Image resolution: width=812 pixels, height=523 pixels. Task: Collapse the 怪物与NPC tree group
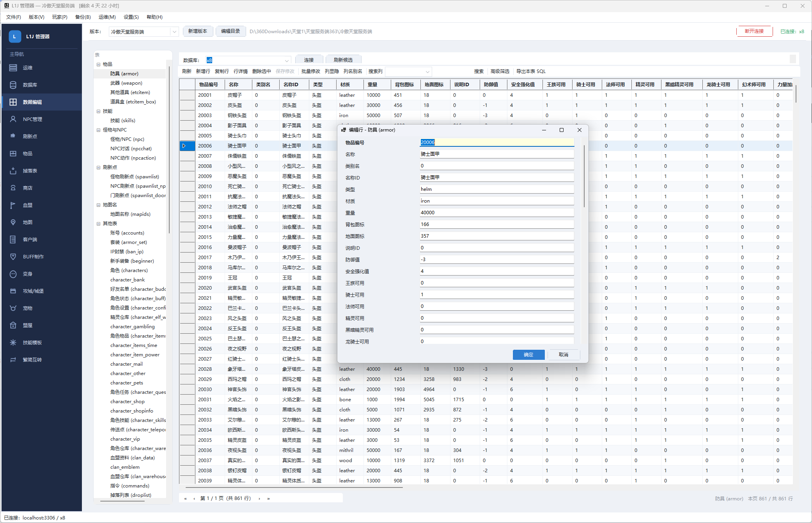98,130
